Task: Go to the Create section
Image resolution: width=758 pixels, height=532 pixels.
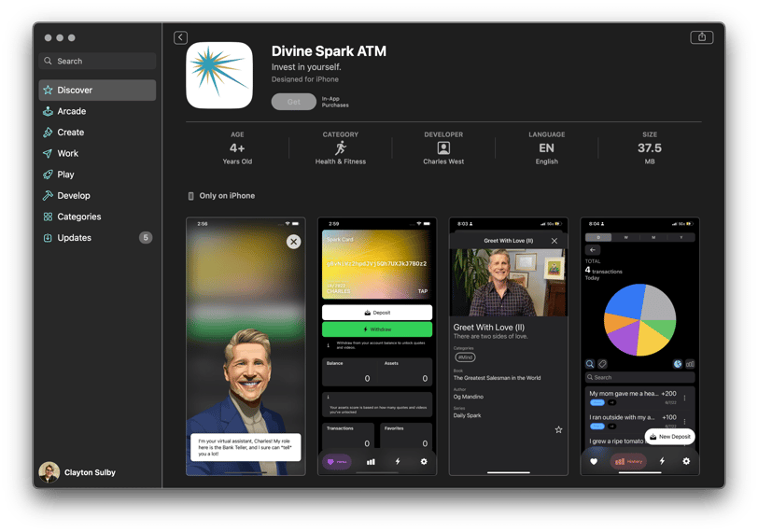Action: click(97, 133)
